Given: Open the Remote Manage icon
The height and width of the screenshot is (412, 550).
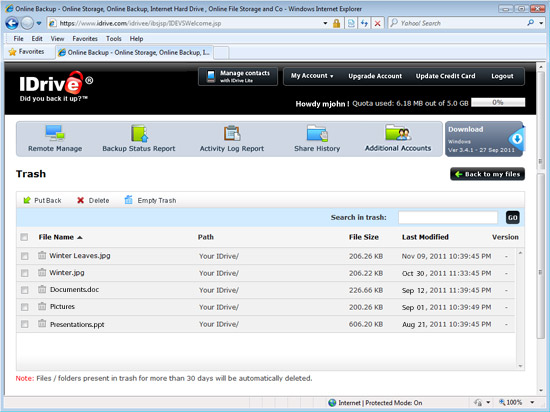Looking at the screenshot, I should pos(55,133).
